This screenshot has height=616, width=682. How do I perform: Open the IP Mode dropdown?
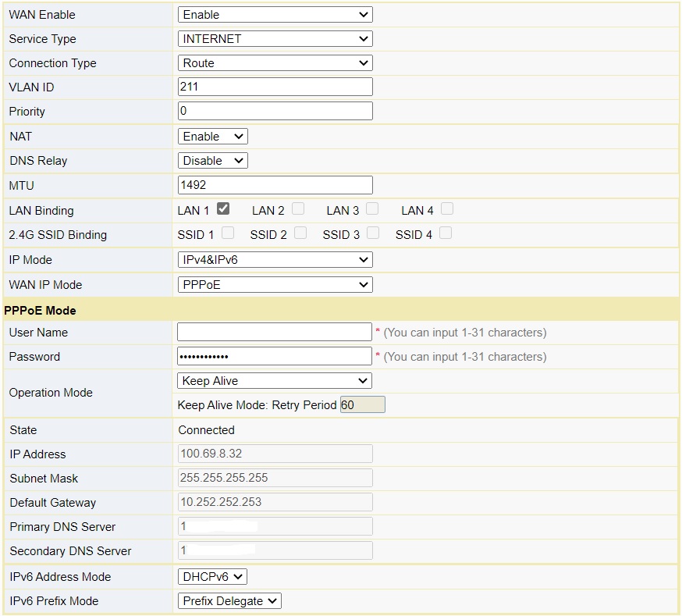point(274,259)
